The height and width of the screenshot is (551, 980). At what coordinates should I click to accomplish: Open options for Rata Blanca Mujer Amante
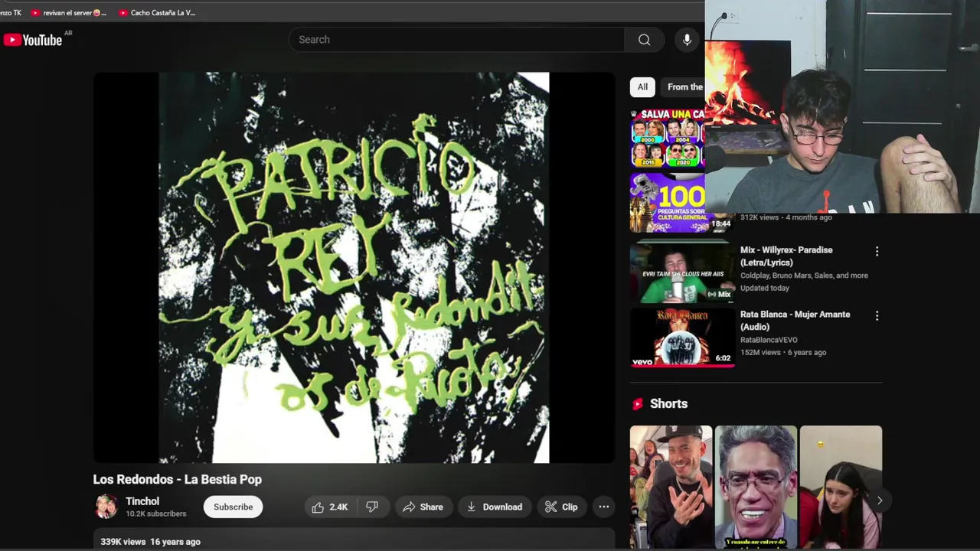877,315
